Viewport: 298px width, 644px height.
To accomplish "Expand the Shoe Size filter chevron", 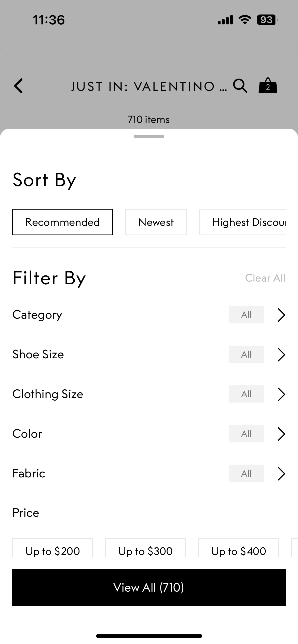I will [281, 355].
